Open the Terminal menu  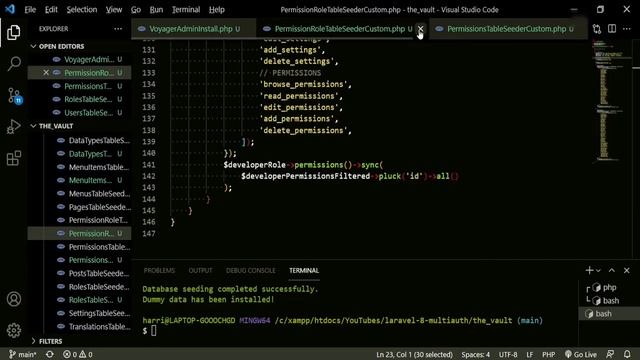point(186,9)
